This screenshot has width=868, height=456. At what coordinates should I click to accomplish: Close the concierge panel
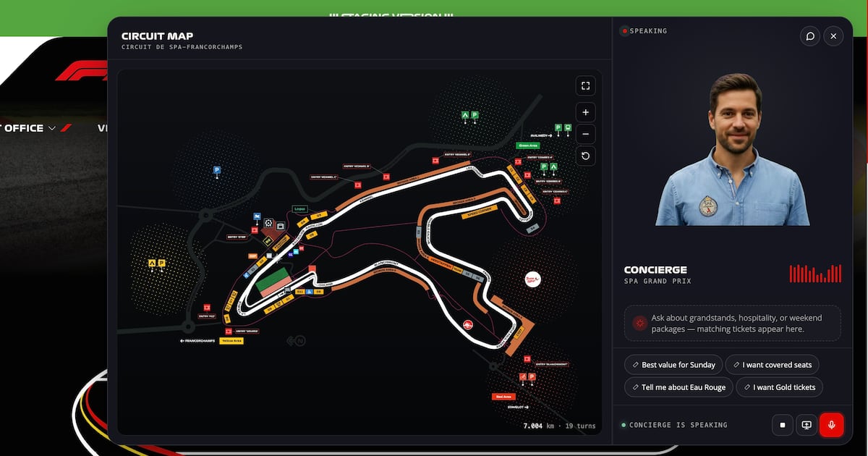[x=833, y=36]
